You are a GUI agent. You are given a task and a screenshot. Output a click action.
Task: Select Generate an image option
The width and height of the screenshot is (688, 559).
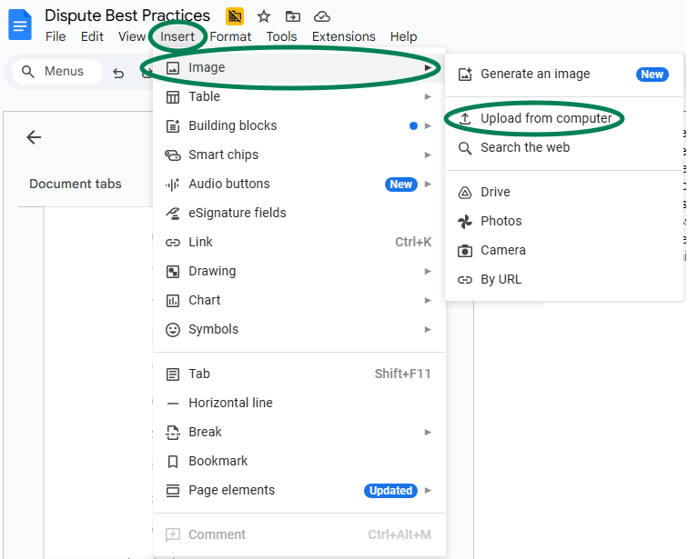pyautogui.click(x=535, y=74)
